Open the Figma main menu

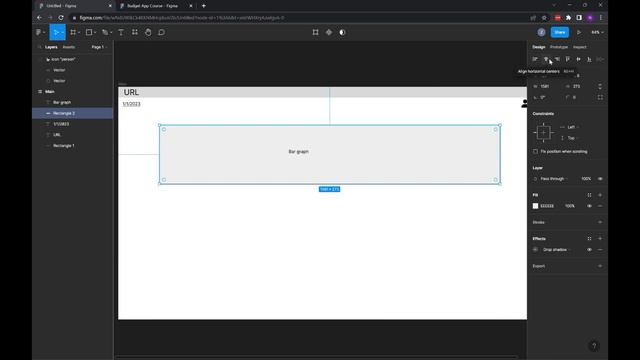pyautogui.click(x=39, y=32)
